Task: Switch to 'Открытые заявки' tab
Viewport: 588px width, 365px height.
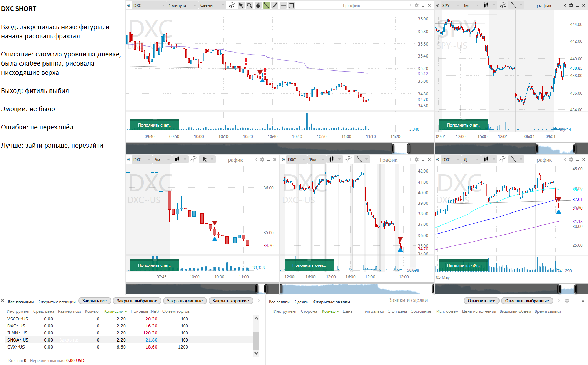Action: tap(331, 302)
